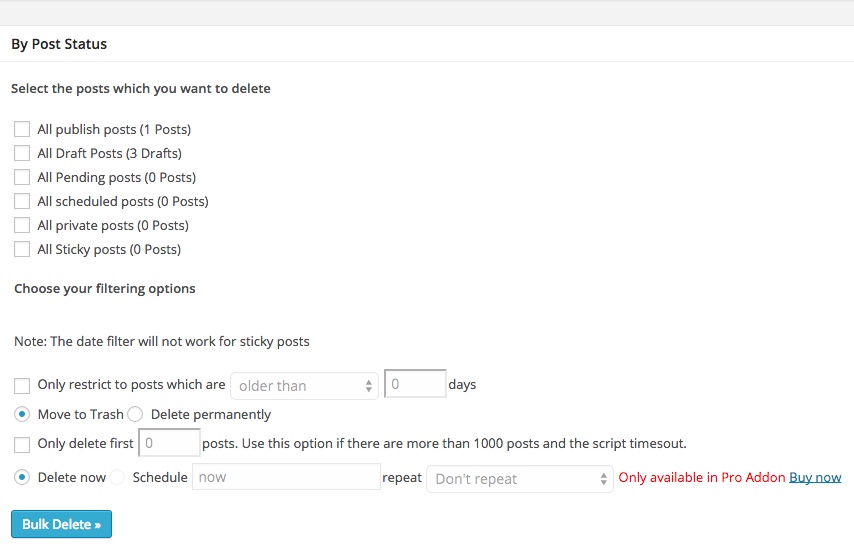
Task: Expand the Don't repeat dropdown
Action: coord(520,479)
